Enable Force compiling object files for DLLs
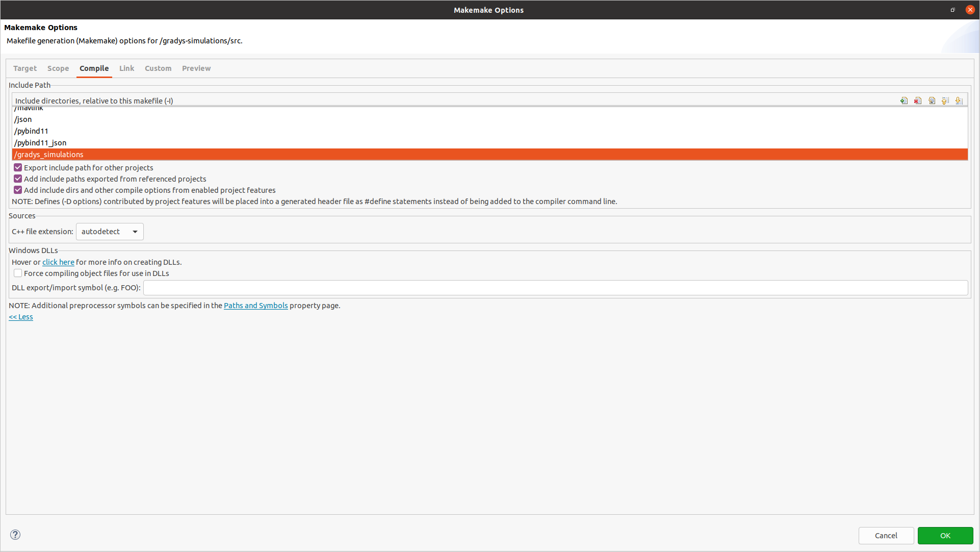 pyautogui.click(x=18, y=273)
